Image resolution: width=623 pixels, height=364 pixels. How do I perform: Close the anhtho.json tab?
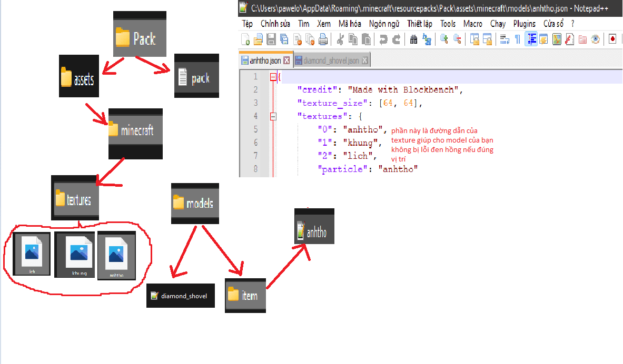point(286,60)
